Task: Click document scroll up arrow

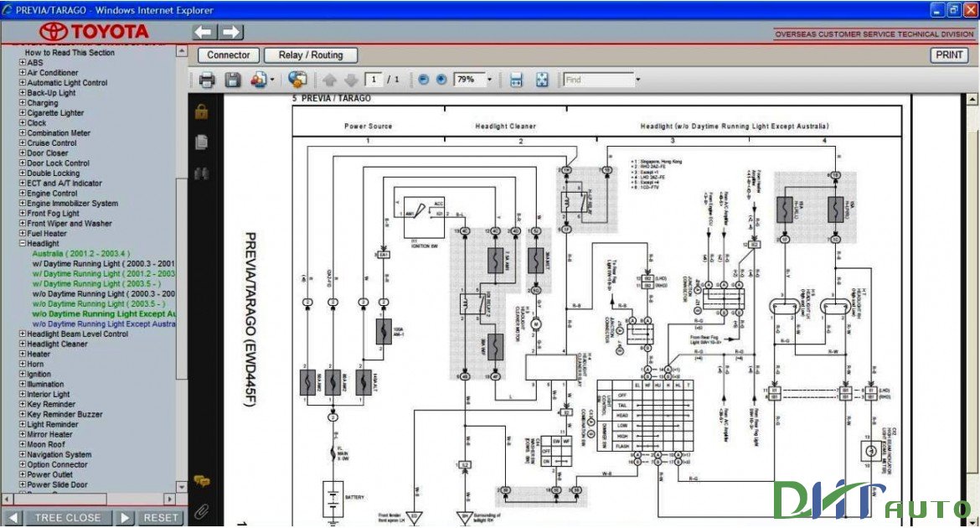Action: point(972,100)
